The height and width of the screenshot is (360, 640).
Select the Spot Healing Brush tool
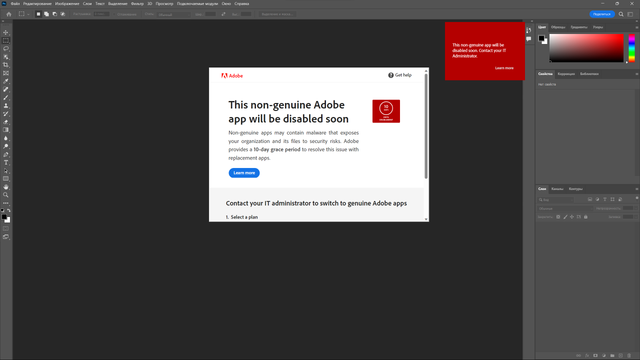[x=6, y=90]
